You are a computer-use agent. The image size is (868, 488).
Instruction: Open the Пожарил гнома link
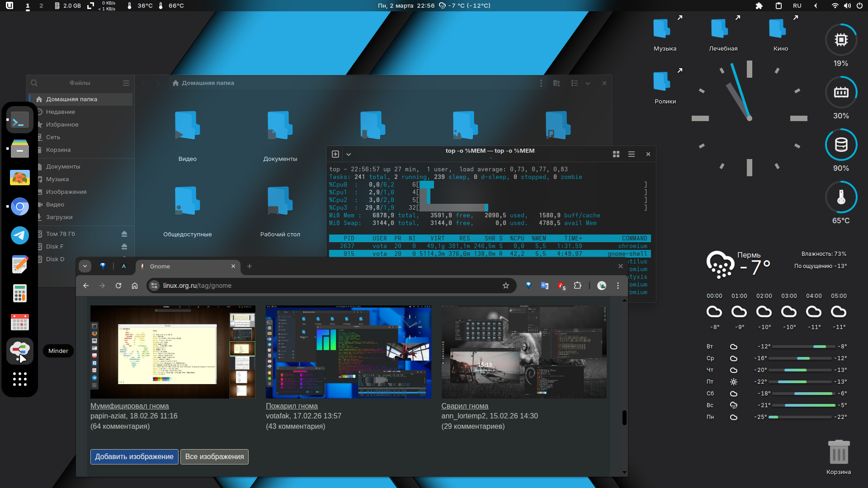click(x=292, y=406)
